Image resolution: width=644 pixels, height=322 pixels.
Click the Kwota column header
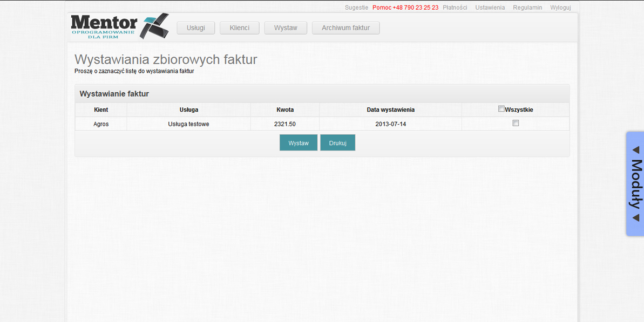pos(284,109)
